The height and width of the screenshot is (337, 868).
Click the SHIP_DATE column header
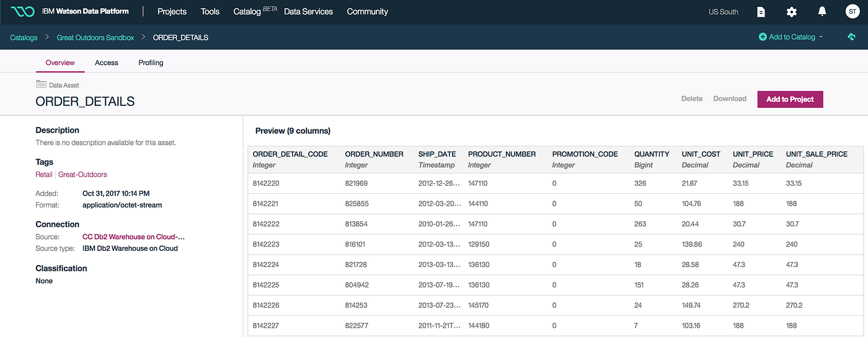(x=437, y=154)
